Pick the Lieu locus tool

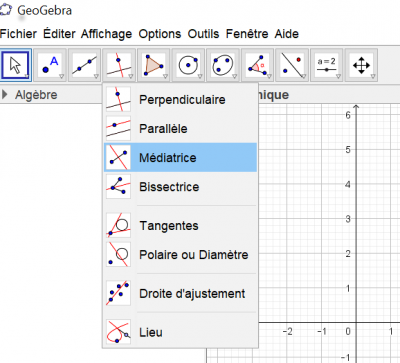point(180,332)
